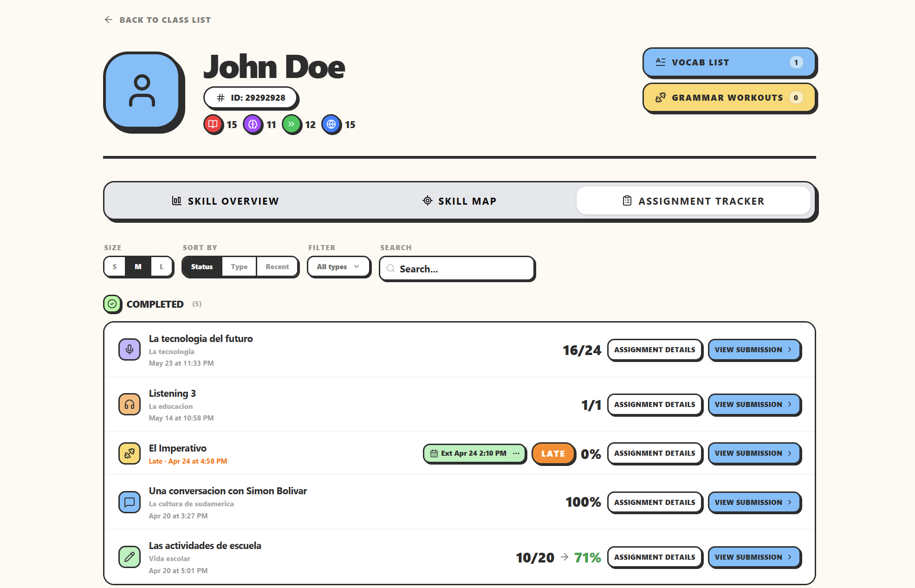Open the extension badge three-dots menu
The image size is (915, 588).
pos(516,453)
